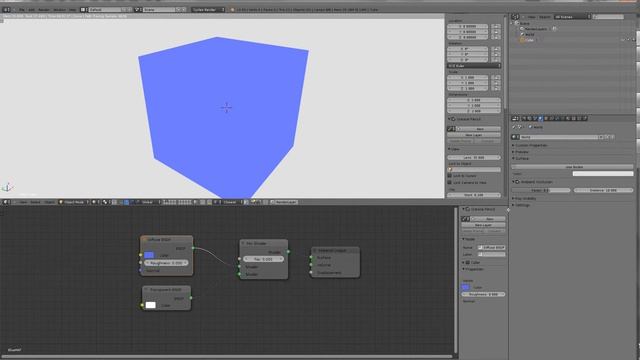Click the world surface Color swatch
The image size is (640, 360).
click(603, 174)
